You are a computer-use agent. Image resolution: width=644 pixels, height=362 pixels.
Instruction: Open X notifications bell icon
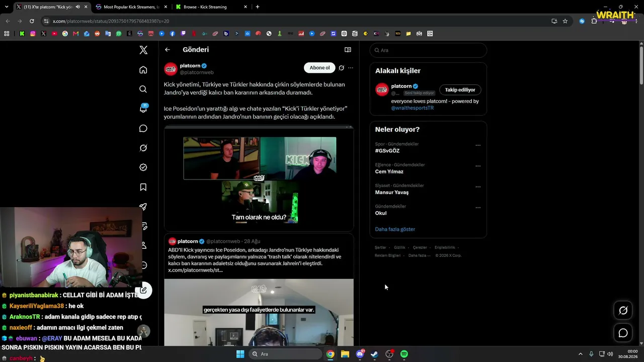coord(143,109)
